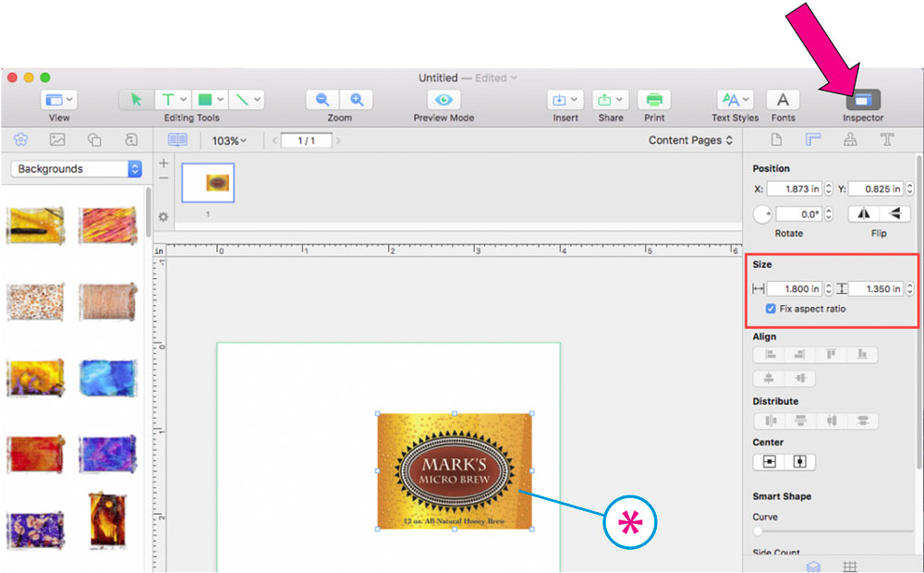Select the Mark's Micro Brew label image
This screenshot has width=924, height=573.
pos(455,471)
